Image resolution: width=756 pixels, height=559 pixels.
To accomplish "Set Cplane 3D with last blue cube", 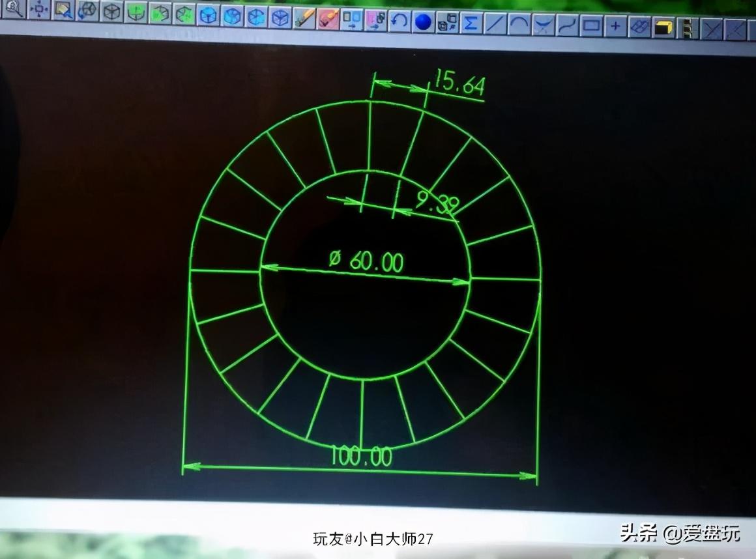I will tap(280, 18).
